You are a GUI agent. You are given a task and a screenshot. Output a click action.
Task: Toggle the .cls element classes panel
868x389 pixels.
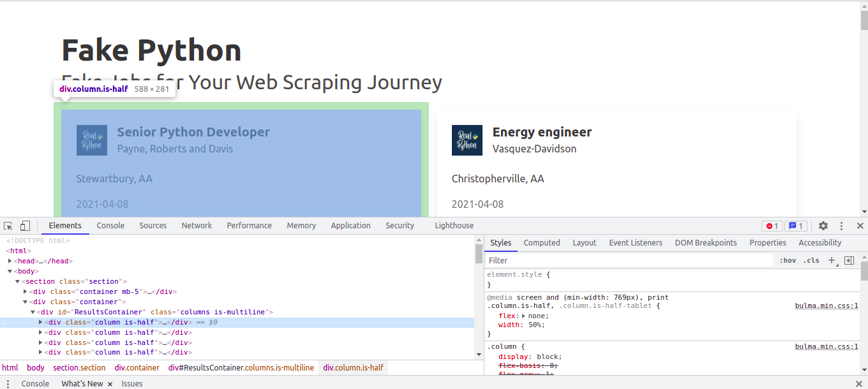tap(811, 260)
